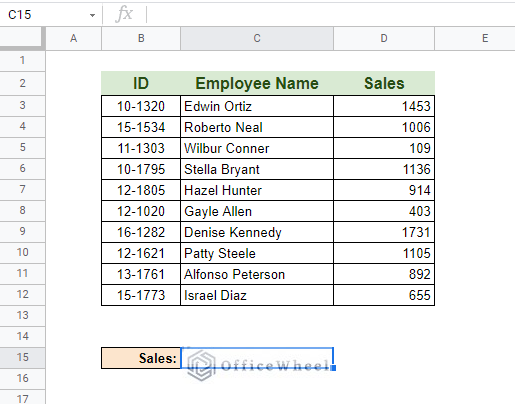Select cell with ID 12-1020

tap(141, 211)
